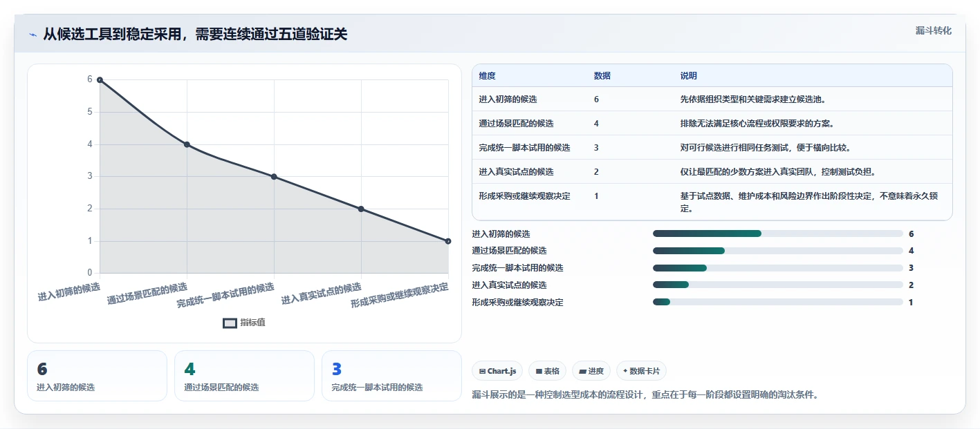
Task: Click the x-axis label 形成采购或继续观察决定
Action: [x=400, y=296]
